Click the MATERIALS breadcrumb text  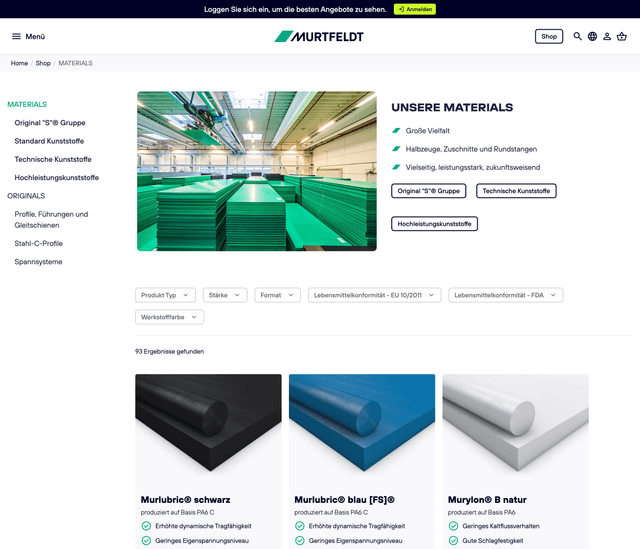(76, 63)
